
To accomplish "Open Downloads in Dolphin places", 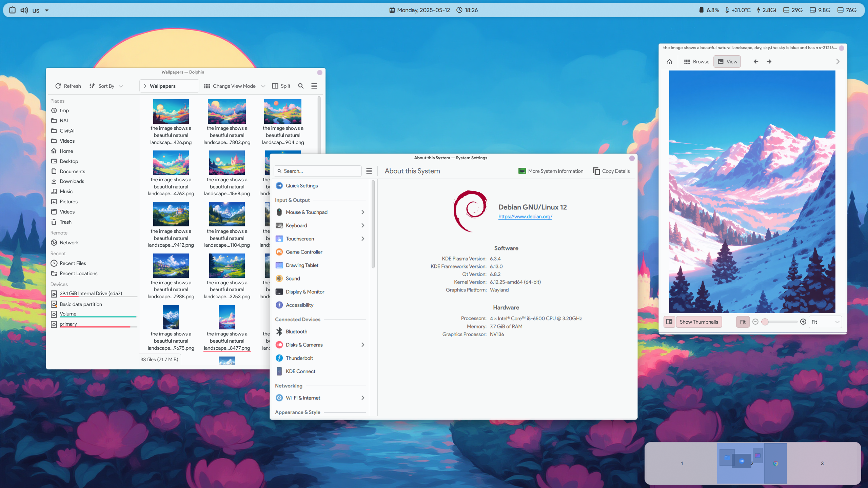I will (x=93, y=181).
